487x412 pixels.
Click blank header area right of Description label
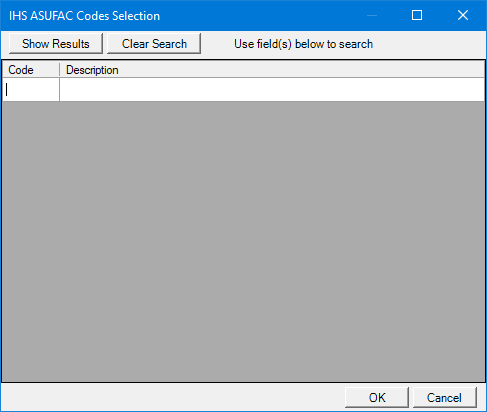[300, 70]
